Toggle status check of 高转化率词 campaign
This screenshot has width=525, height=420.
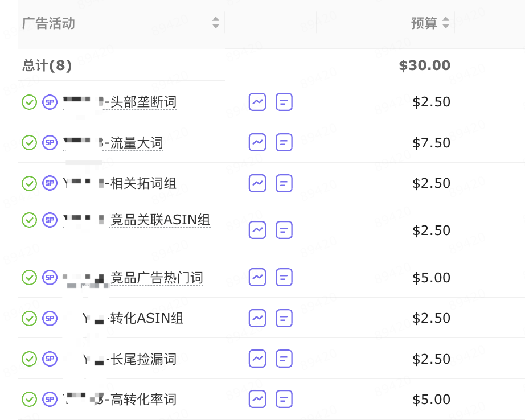(29, 400)
